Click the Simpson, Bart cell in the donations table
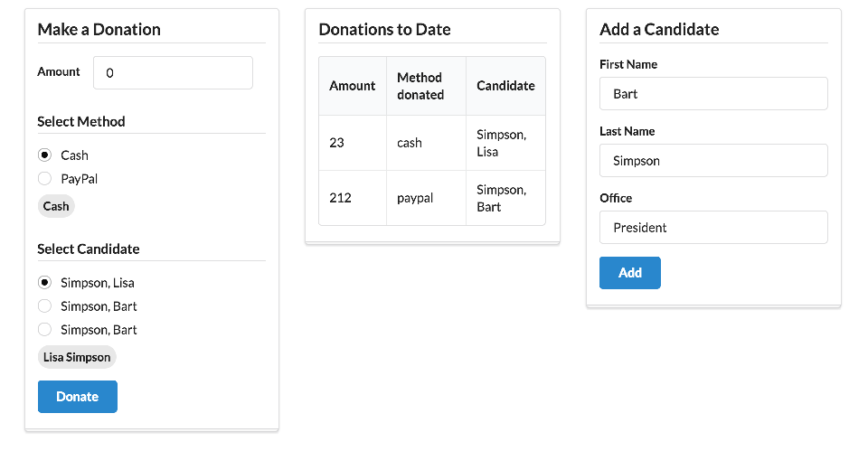Screen dimensions: 868x451 coord(501,198)
